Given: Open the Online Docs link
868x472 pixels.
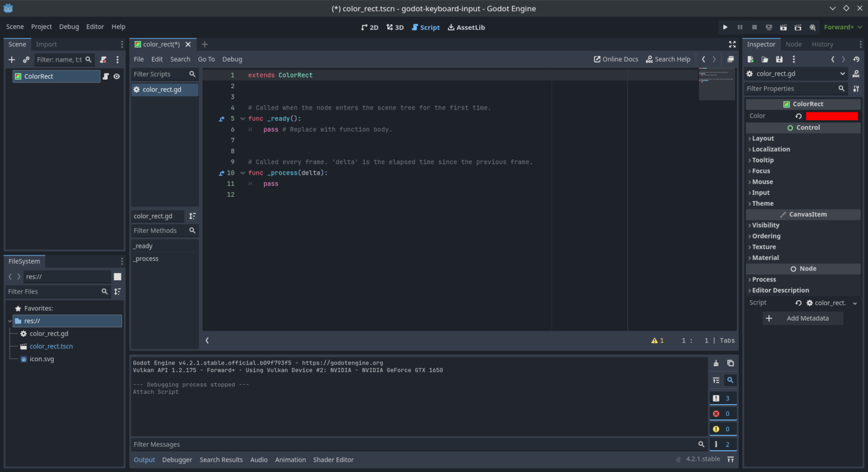Looking at the screenshot, I should pyautogui.click(x=616, y=59).
